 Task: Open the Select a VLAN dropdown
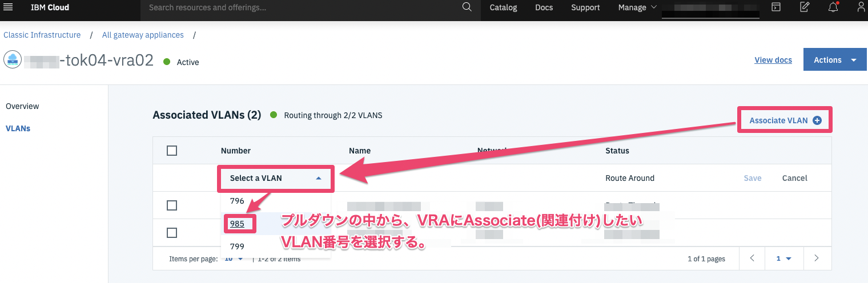coord(276,178)
